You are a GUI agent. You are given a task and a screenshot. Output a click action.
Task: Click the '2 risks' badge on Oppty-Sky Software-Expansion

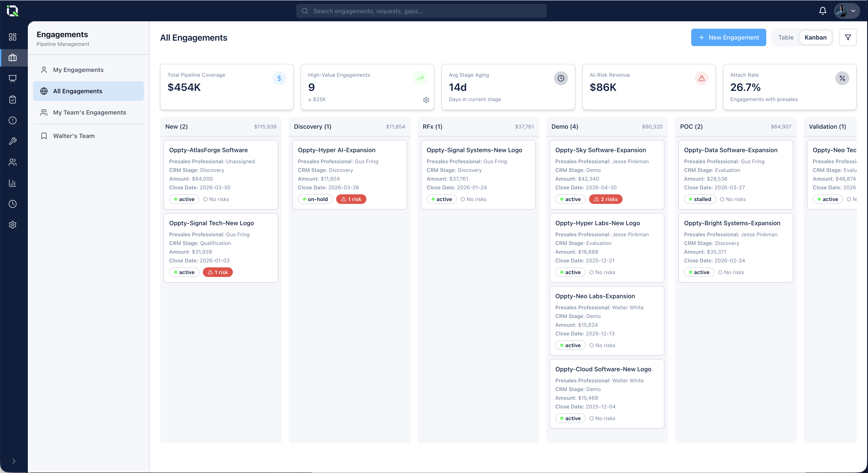click(606, 199)
